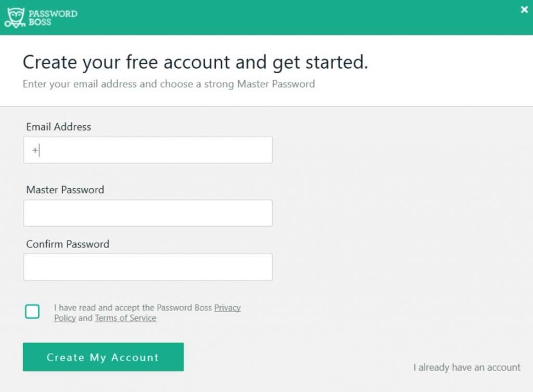Open the Terms of Service link
Viewport: 533px width, 392px height.
125,318
